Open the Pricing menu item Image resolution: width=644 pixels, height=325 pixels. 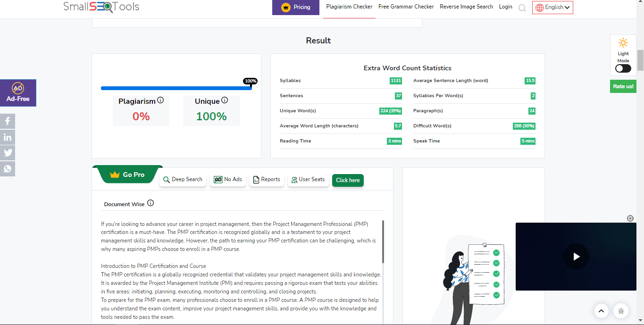(x=296, y=7)
